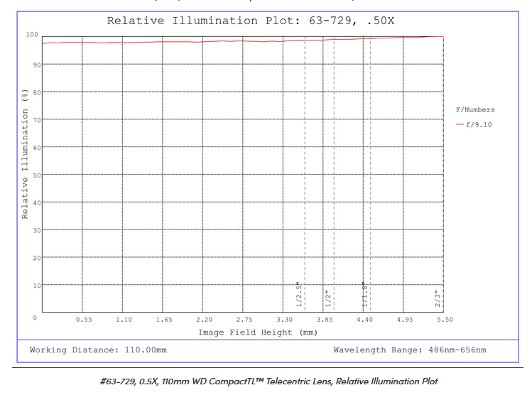Click the red f/9.10 legend line swatch
Screen dimensions: 532x395
(x=460, y=124)
